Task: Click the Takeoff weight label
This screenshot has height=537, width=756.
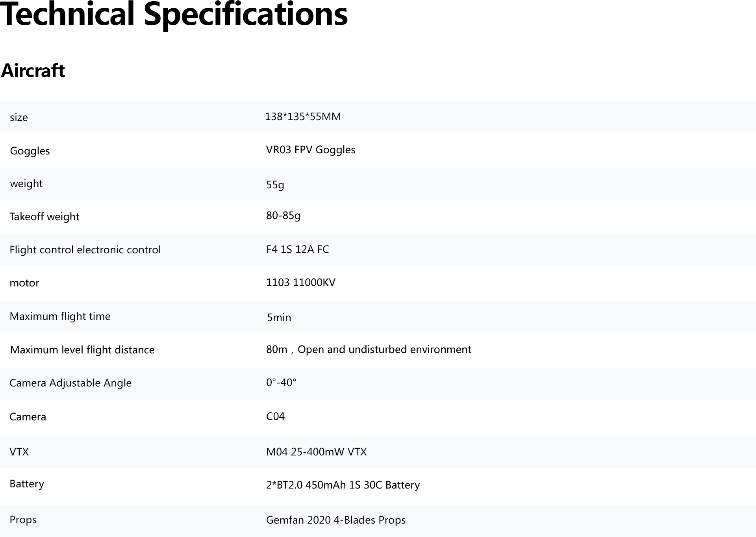Action: point(44,217)
